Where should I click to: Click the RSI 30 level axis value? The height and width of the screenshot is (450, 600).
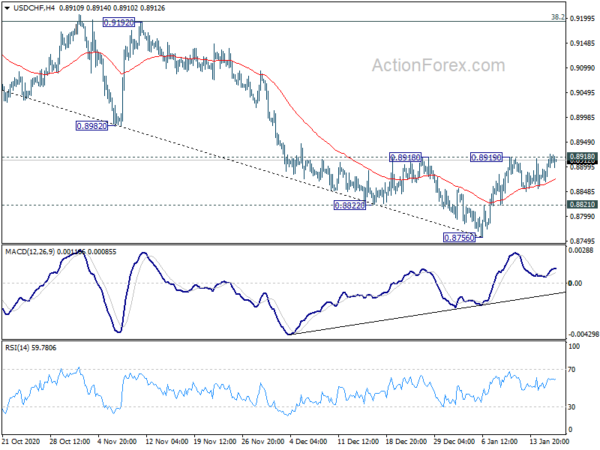(x=572, y=407)
